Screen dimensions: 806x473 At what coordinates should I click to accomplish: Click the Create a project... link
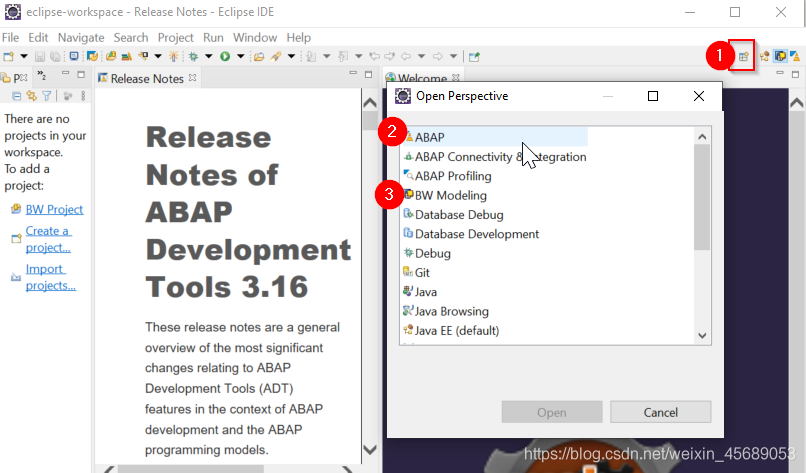point(48,239)
